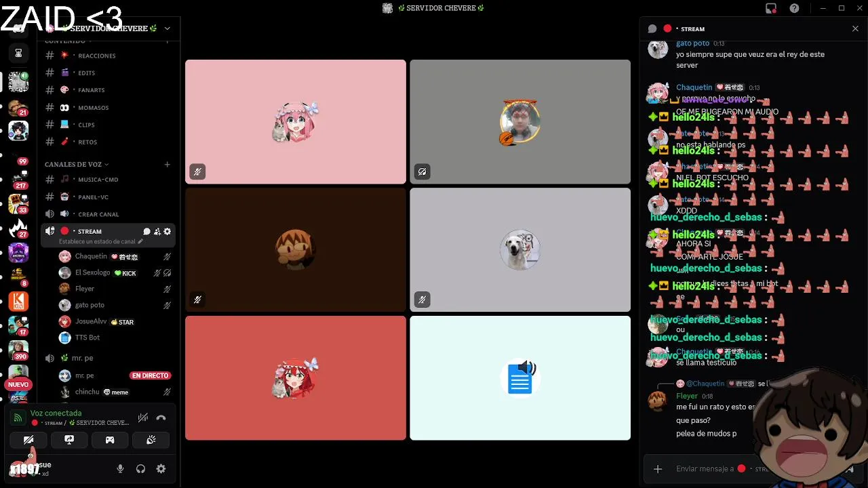Open the chat bubble icon in STREAM header
The height and width of the screenshot is (488, 868).
coord(652,28)
